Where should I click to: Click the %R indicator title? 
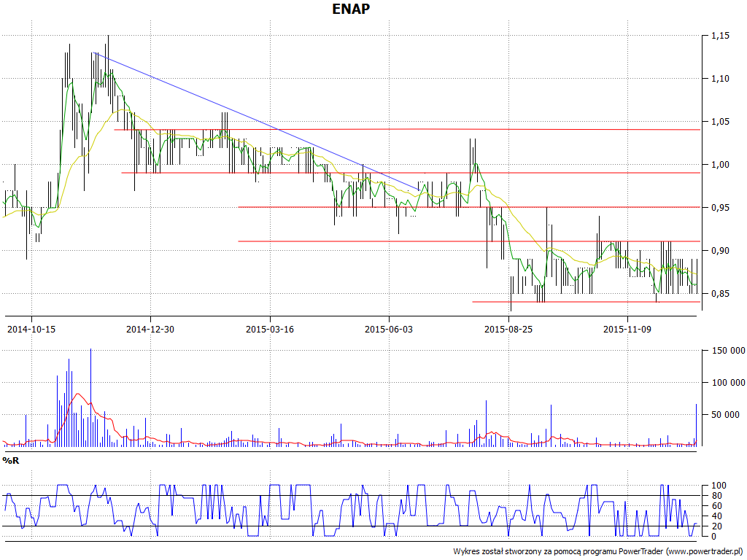point(11,461)
